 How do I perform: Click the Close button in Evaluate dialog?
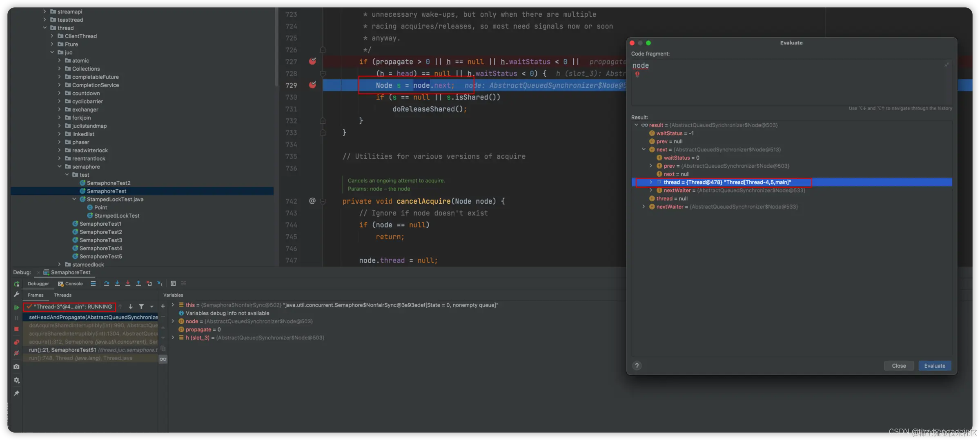(899, 366)
